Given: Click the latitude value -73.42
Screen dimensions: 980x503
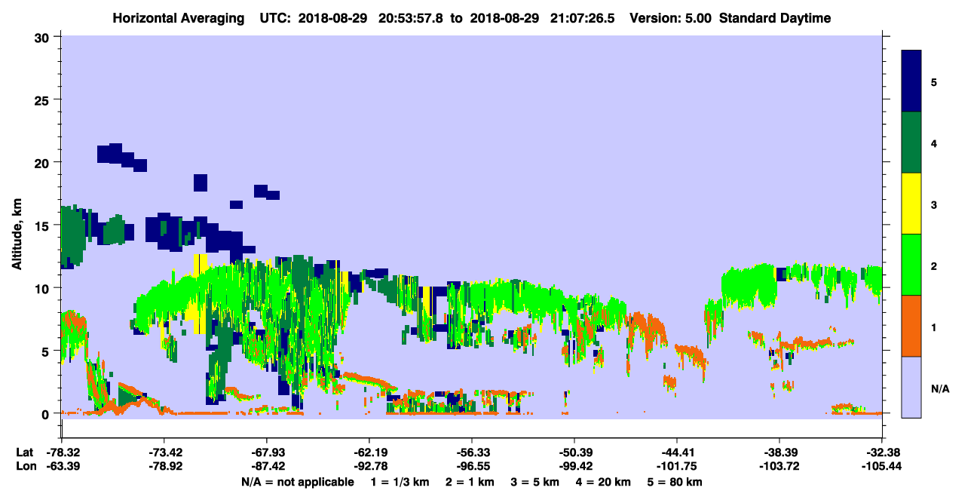Looking at the screenshot, I should pyautogui.click(x=164, y=452).
